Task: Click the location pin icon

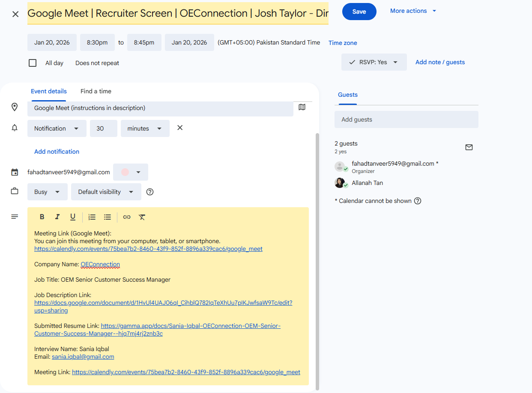Action: click(15, 107)
